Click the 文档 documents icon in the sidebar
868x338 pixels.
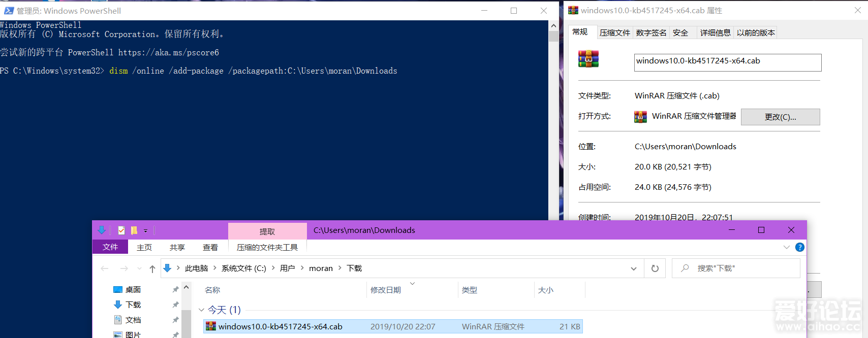[118, 320]
